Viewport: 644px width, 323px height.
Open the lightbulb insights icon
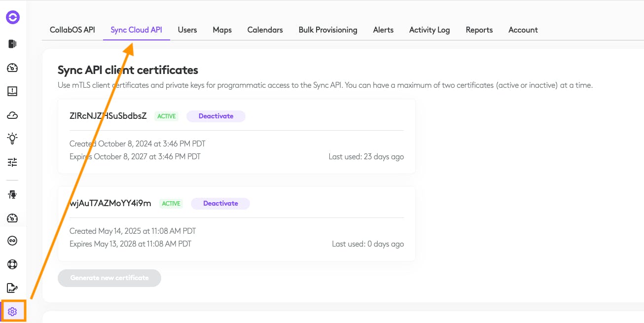pyautogui.click(x=13, y=139)
